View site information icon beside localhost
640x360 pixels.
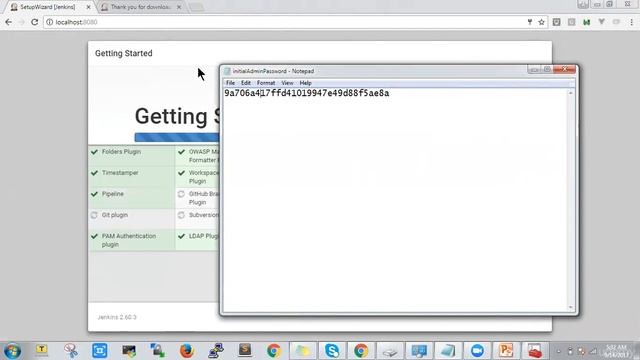click(x=49, y=22)
